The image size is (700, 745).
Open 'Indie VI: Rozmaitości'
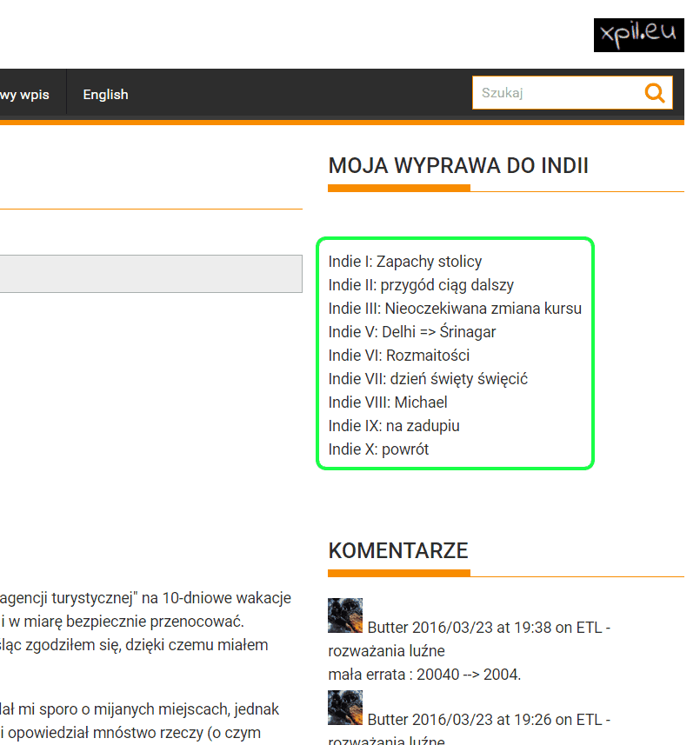398,355
